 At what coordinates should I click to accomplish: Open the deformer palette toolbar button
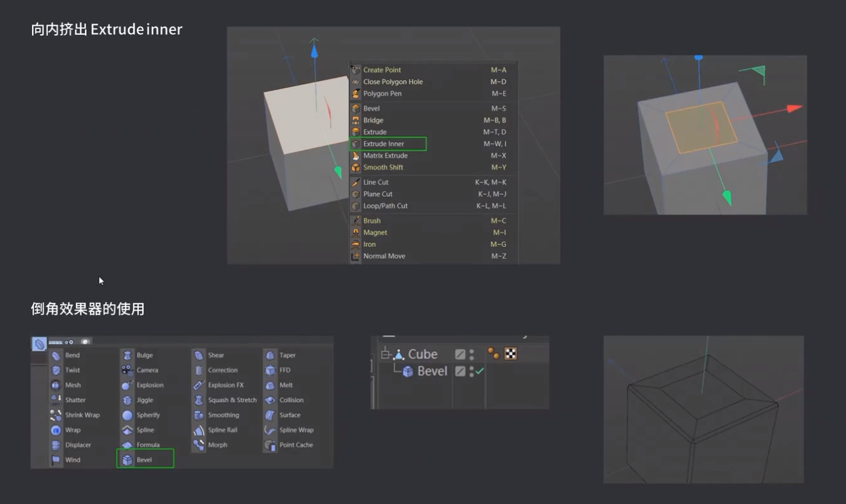point(39,344)
